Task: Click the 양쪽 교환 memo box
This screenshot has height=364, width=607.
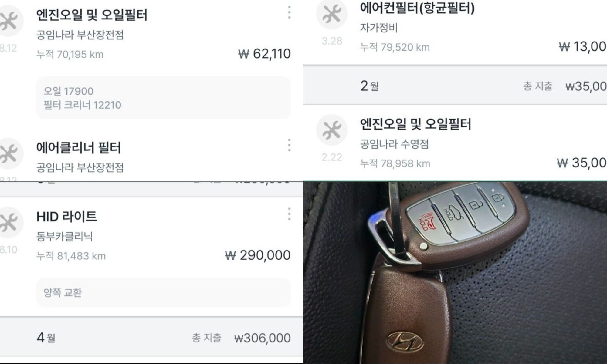Action: coord(164,292)
